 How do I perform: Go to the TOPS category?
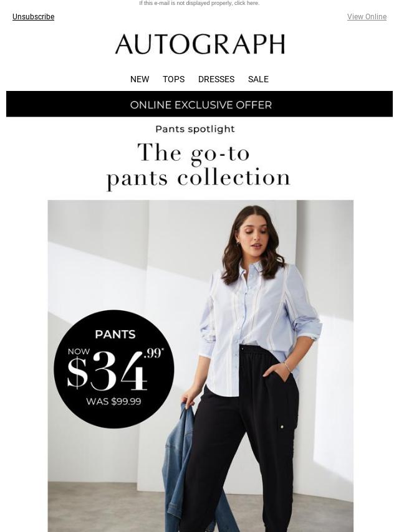[x=173, y=79]
